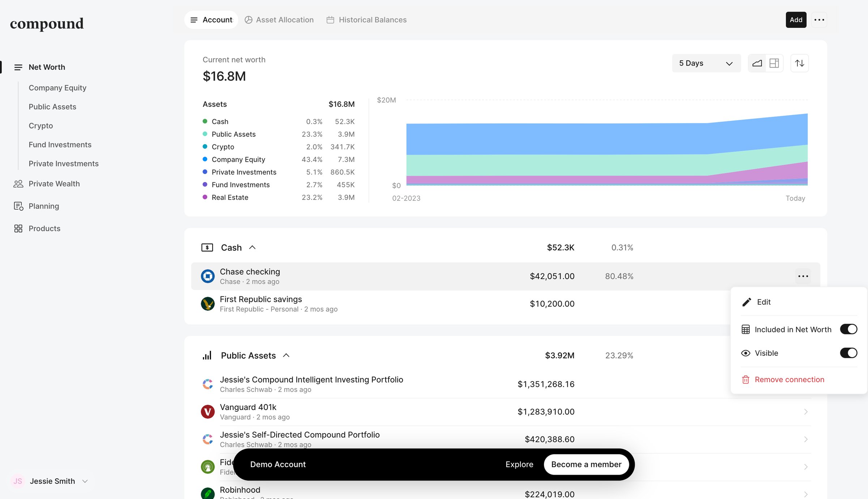Click the Products grid icon
This screenshot has height=499, width=868.
pos(18,229)
